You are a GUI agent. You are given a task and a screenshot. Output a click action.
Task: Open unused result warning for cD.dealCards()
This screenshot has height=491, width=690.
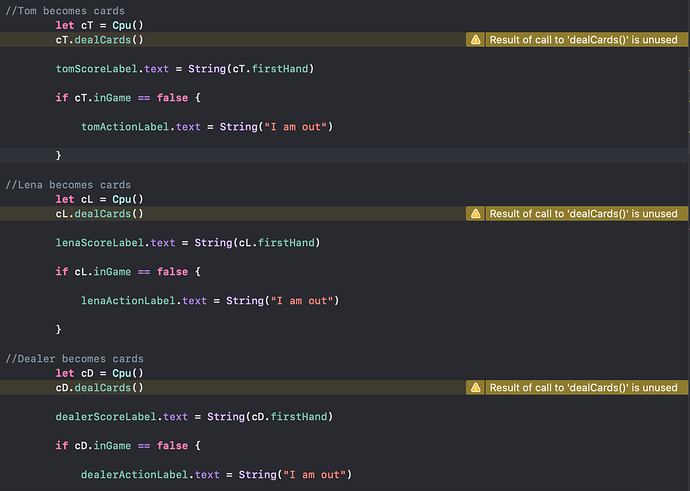click(584, 387)
